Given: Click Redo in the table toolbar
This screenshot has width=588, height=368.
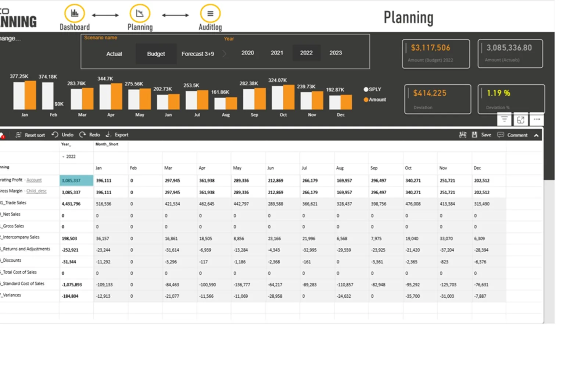Looking at the screenshot, I should 90,135.
